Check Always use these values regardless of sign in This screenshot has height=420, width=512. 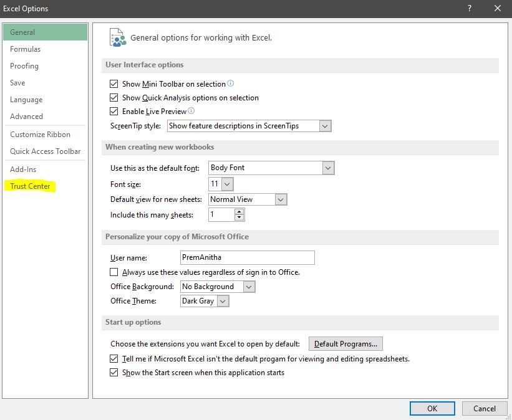click(114, 272)
